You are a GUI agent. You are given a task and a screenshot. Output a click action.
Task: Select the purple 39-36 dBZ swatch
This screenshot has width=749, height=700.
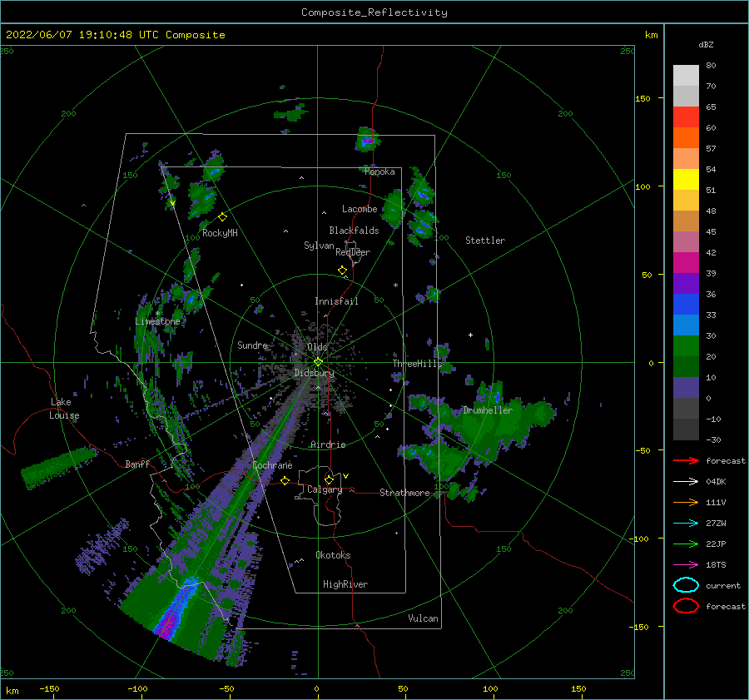[x=686, y=283]
